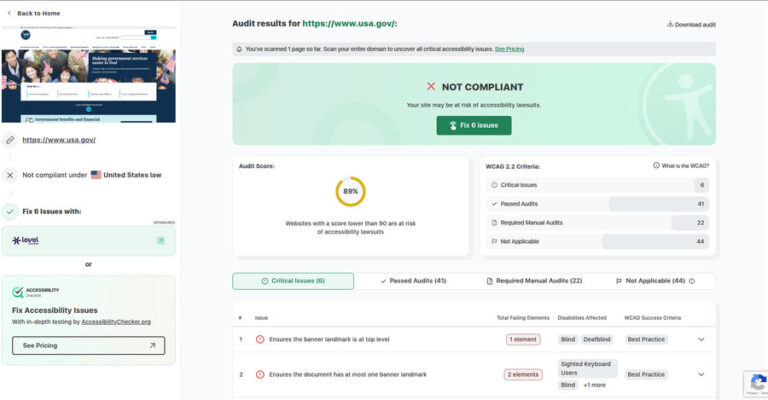Click the Total Failing Elements column header
The height and width of the screenshot is (400, 768).
523,318
